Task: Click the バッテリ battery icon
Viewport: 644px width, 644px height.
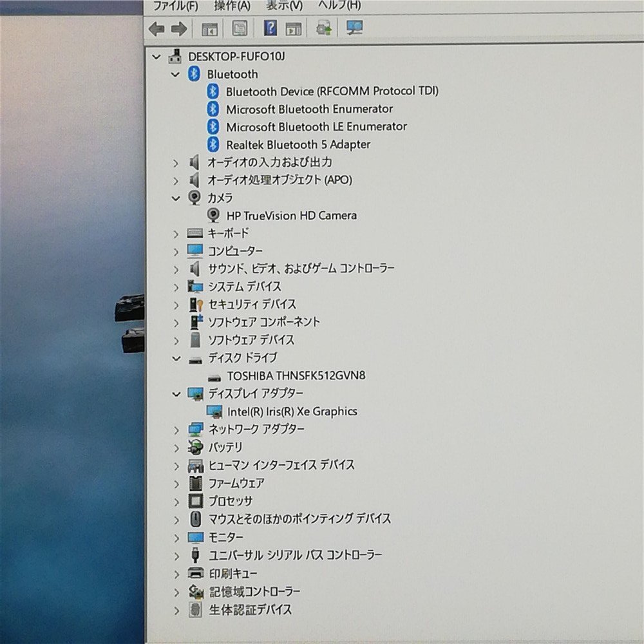Action: point(196,448)
